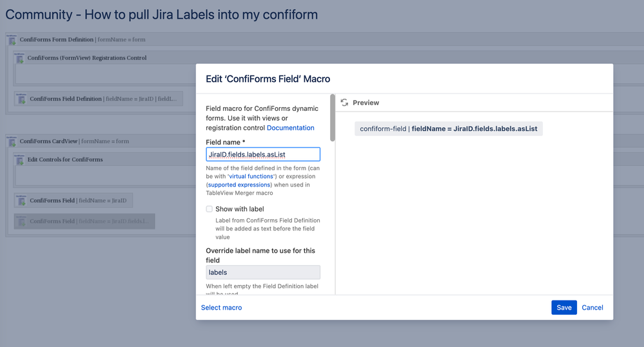Click icon of highlighted JiraID.fields ConfiForms Field macro
The width and height of the screenshot is (644, 347).
(22, 221)
